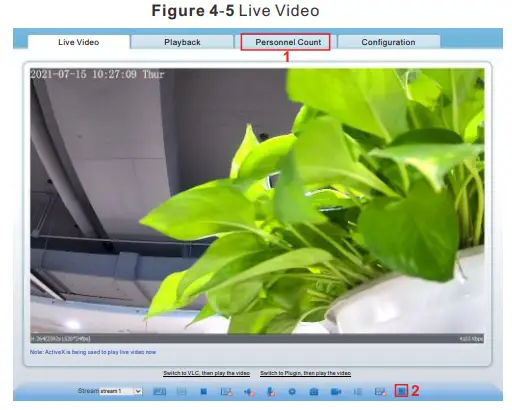Take a snapshot with camera icon

pyautogui.click(x=314, y=391)
